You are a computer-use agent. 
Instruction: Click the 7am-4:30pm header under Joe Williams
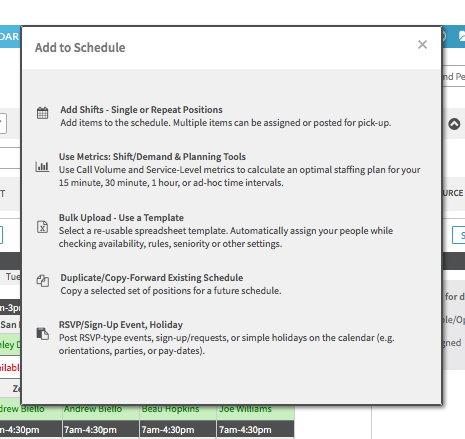point(255,430)
